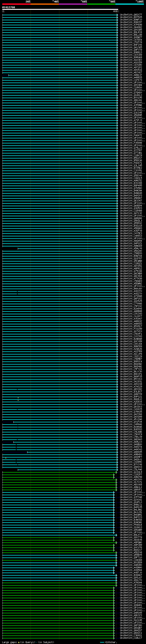Select hit UniRef100_P35998
146x644 pixels.
click(131, 143)
